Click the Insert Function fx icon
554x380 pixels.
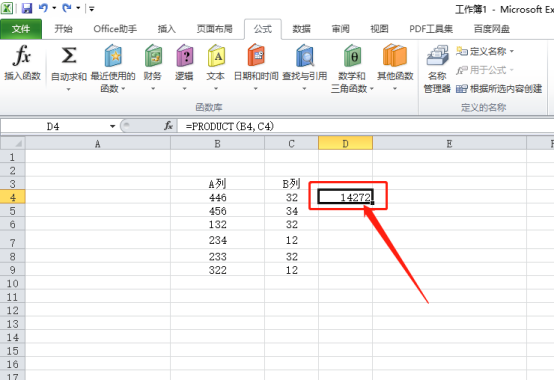point(22,55)
